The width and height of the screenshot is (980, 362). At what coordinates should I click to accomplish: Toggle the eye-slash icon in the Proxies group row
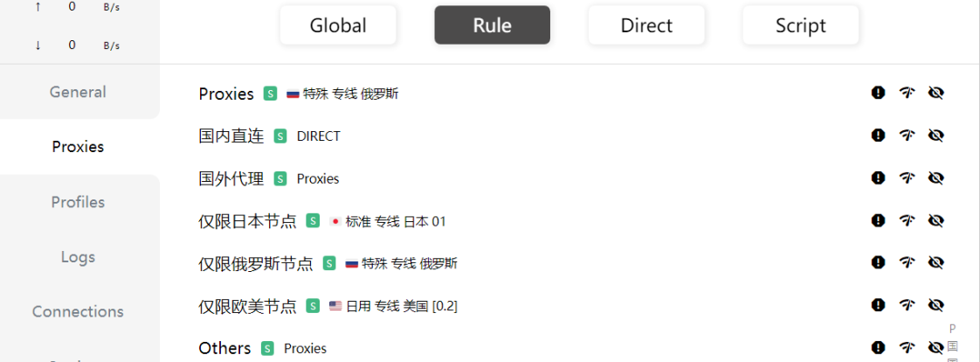[x=935, y=94]
